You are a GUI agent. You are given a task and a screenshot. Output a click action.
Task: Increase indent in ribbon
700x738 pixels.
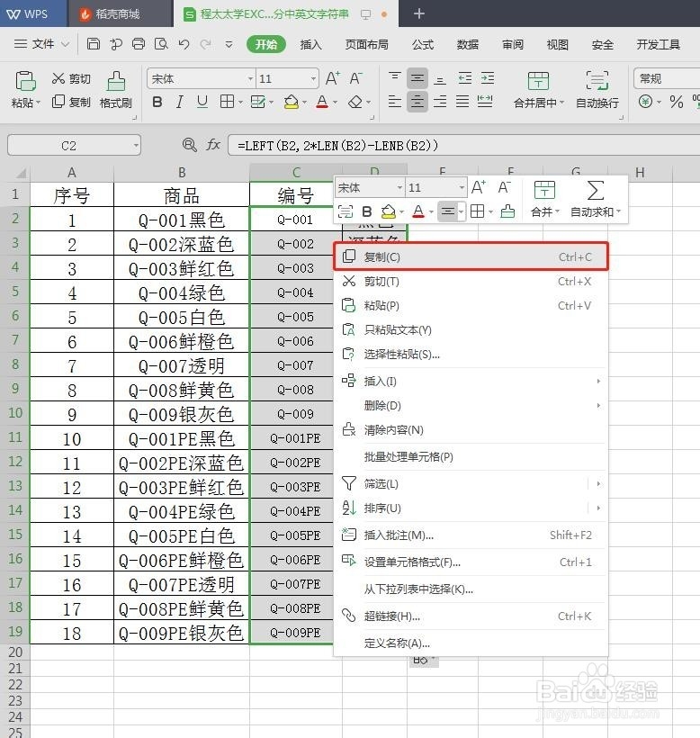(488, 78)
